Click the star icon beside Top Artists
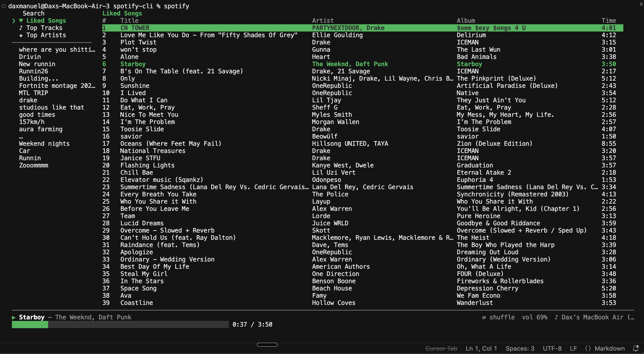The width and height of the screenshot is (644, 354). pos(21,35)
